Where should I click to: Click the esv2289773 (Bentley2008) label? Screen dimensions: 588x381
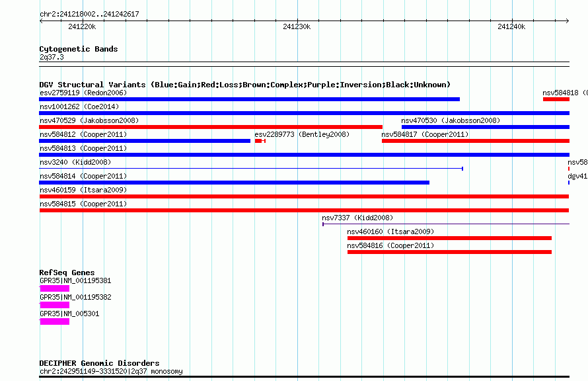302,134
